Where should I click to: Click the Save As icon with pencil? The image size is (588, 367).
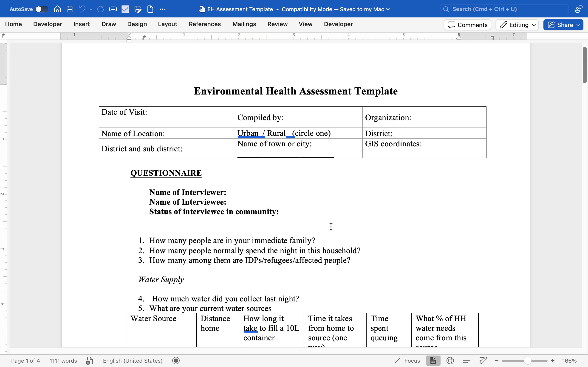click(x=138, y=9)
